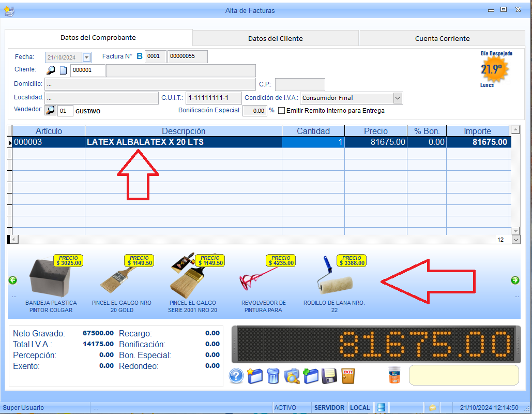Open the Condición de I.V.A. dropdown
The image size is (532, 414).
click(398, 98)
